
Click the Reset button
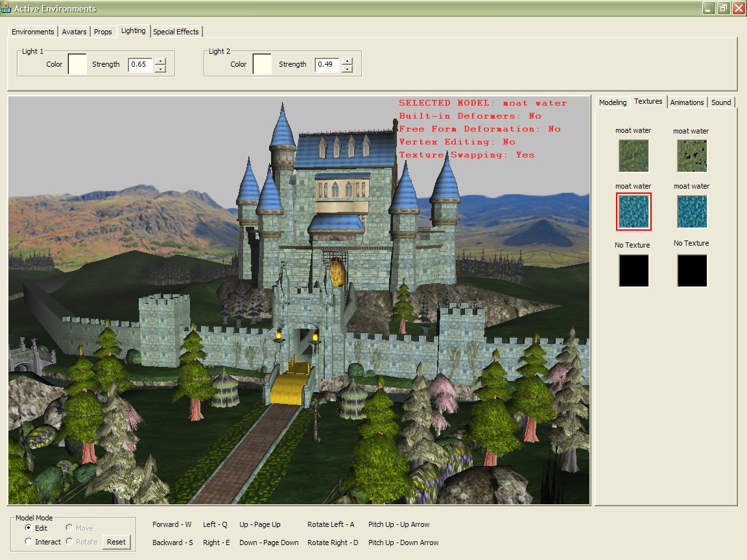pyautogui.click(x=116, y=542)
